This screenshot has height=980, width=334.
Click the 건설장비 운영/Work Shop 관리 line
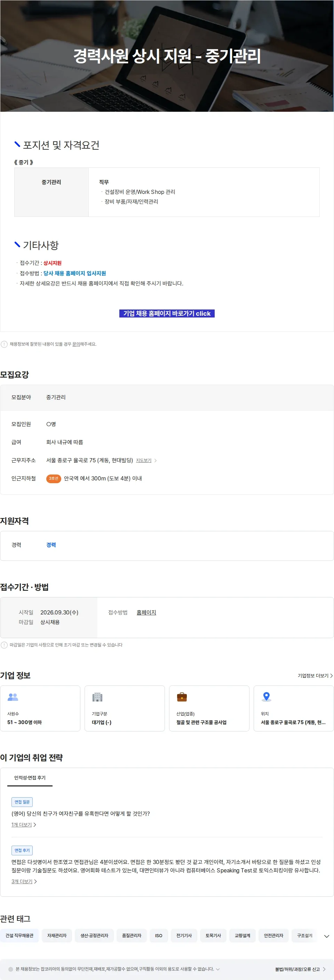click(140, 192)
